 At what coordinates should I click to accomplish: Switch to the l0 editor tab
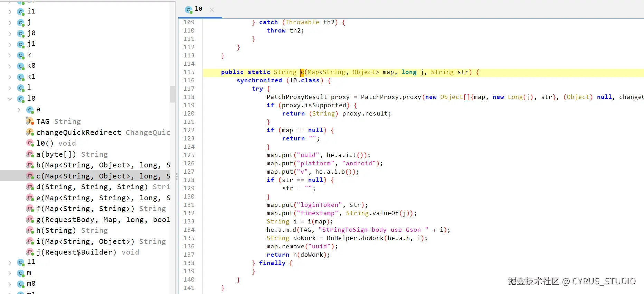[x=200, y=9]
